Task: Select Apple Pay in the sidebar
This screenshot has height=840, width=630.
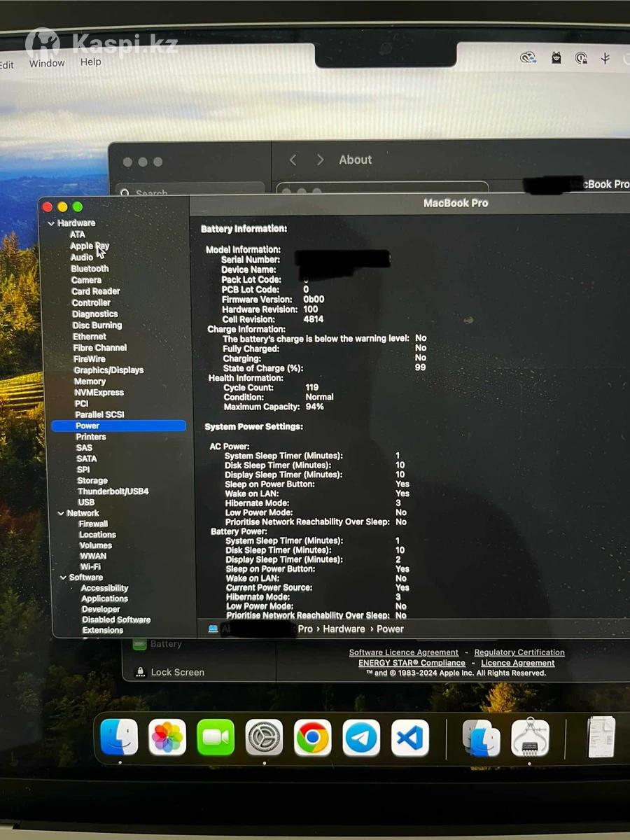Action: (x=90, y=246)
